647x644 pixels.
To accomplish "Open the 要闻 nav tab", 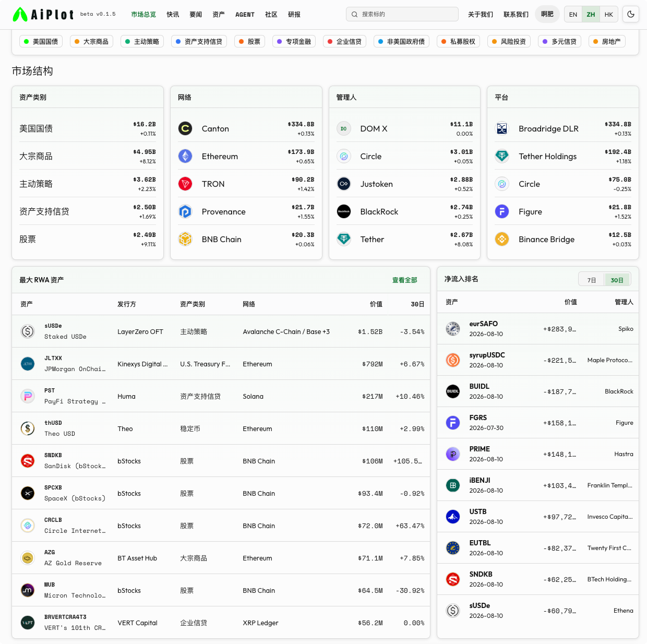I will pos(196,15).
